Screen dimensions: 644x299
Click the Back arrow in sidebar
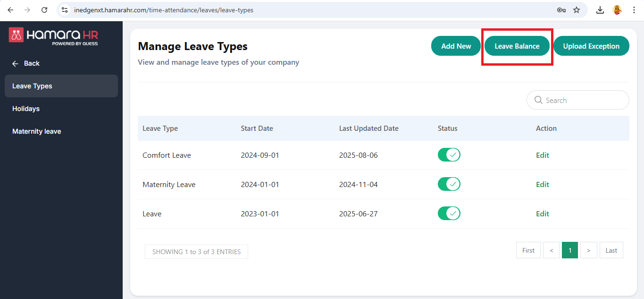[16, 63]
